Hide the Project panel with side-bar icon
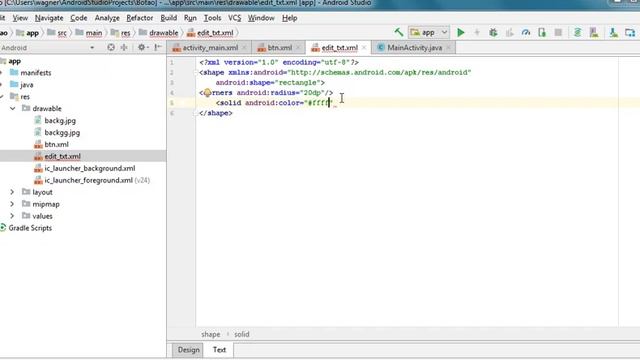This screenshot has height=360, width=640. (x=158, y=47)
